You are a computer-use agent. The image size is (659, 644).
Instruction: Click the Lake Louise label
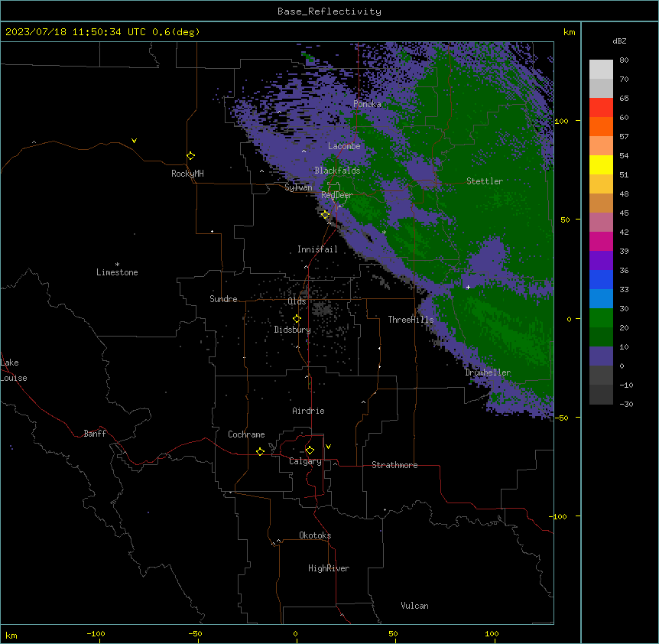point(14,370)
